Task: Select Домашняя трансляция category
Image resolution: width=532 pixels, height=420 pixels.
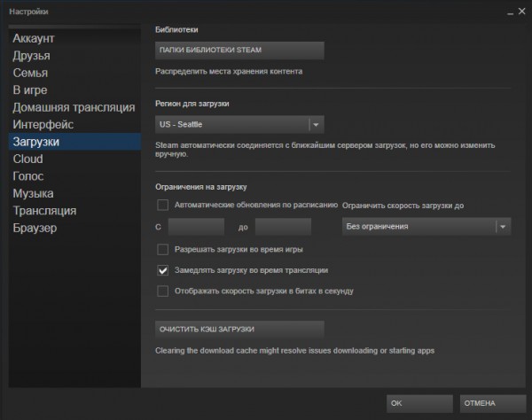Action: [x=74, y=107]
